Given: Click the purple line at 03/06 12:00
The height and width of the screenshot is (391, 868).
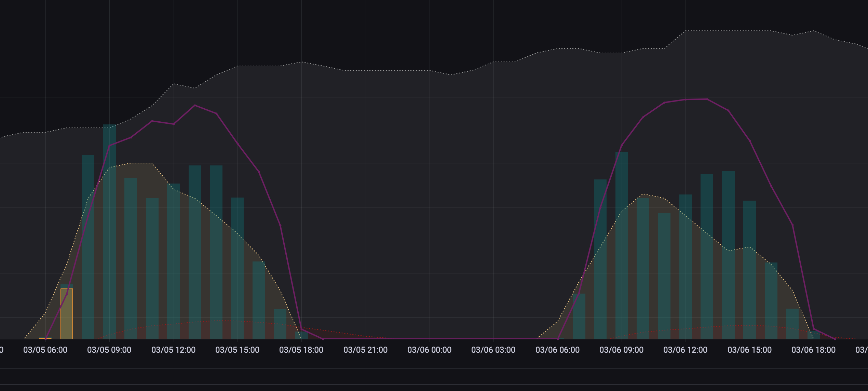Looking at the screenshot, I should coord(686,99).
